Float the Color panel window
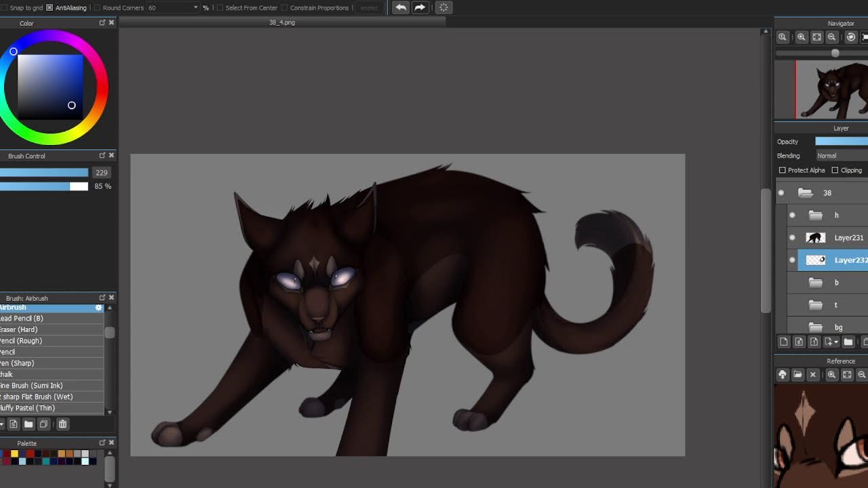 (102, 22)
